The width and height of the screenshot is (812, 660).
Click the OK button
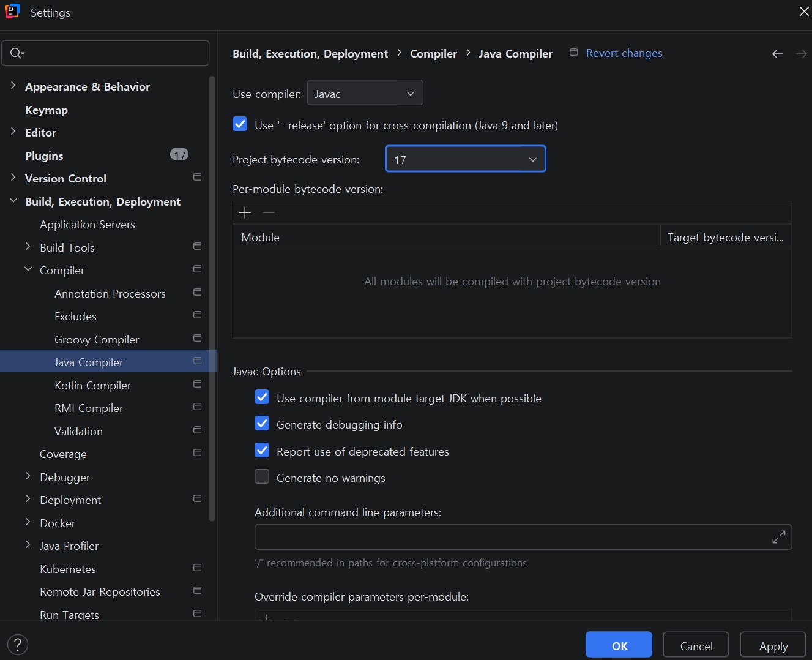[619, 645]
